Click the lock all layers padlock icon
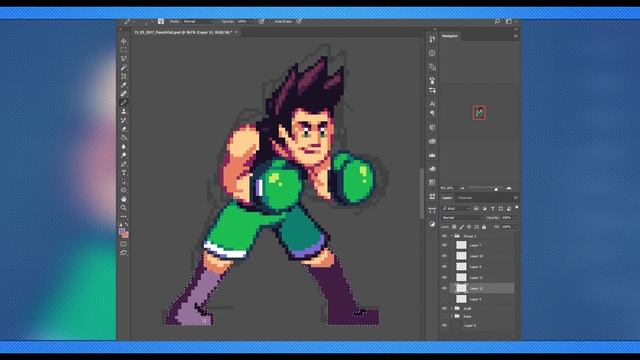Image resolution: width=640 pixels, height=360 pixels. click(484, 227)
